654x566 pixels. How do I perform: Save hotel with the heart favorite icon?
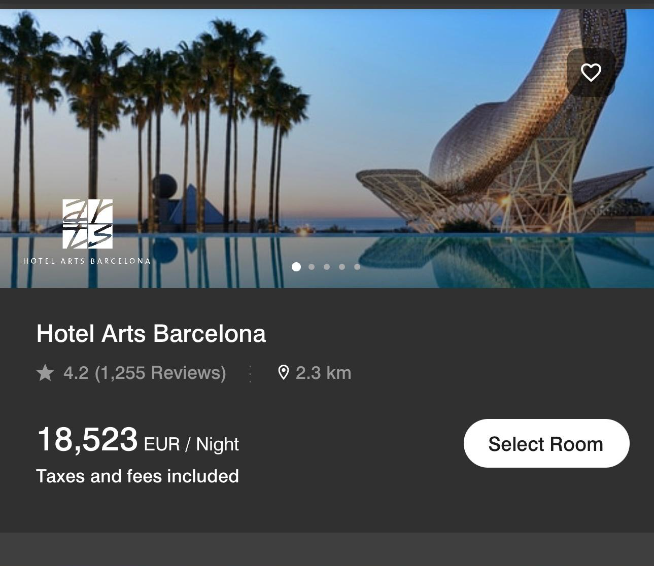(591, 72)
